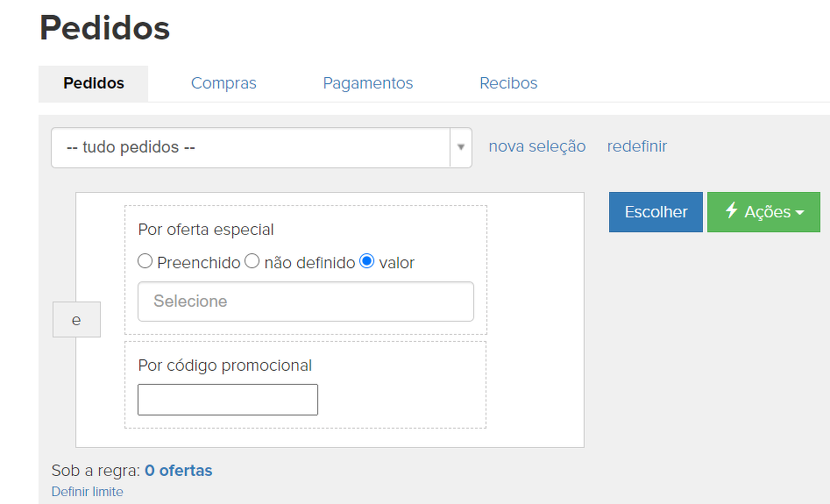Click the "redefinir" link
The height and width of the screenshot is (504, 830).
pos(637,146)
